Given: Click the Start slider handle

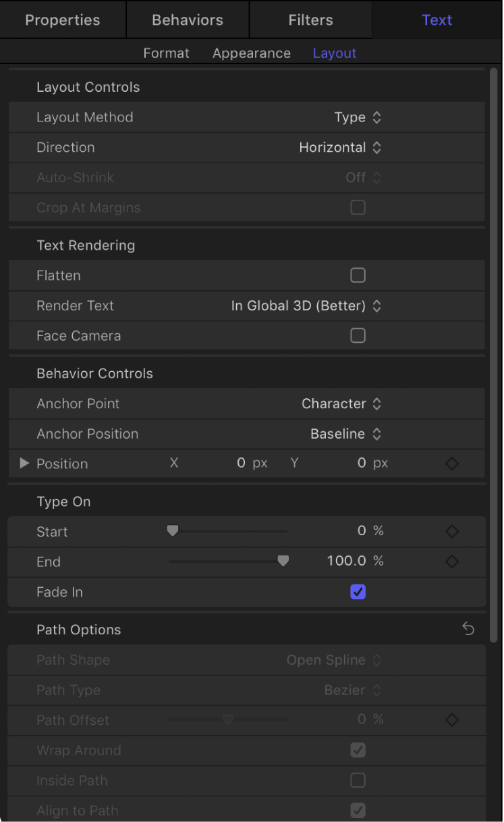Looking at the screenshot, I should click(172, 531).
